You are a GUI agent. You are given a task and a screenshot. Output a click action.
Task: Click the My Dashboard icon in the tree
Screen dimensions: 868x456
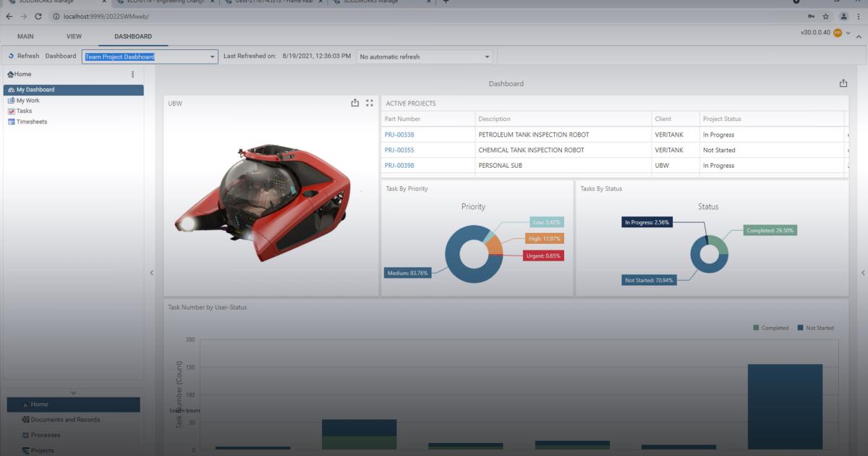coord(11,90)
